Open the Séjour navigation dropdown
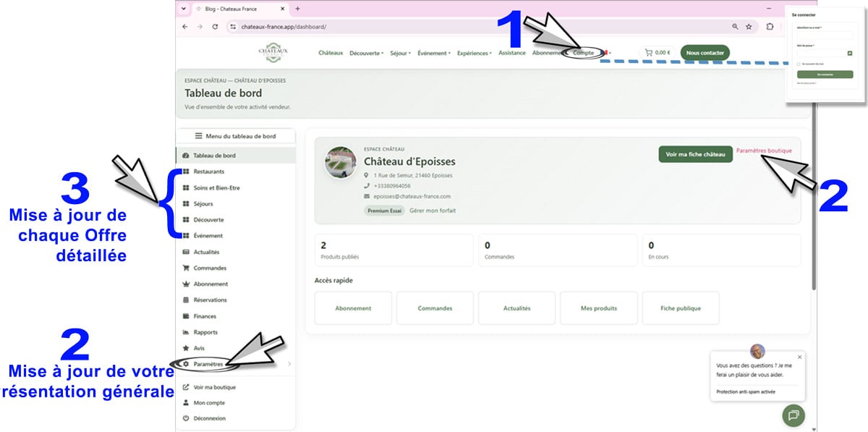This screenshot has height=432, width=868. [x=400, y=53]
